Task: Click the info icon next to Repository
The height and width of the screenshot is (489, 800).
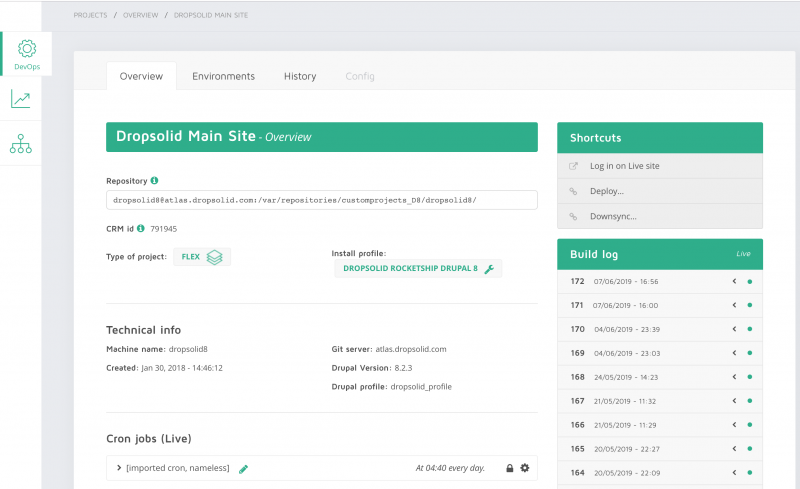Action: point(155,180)
